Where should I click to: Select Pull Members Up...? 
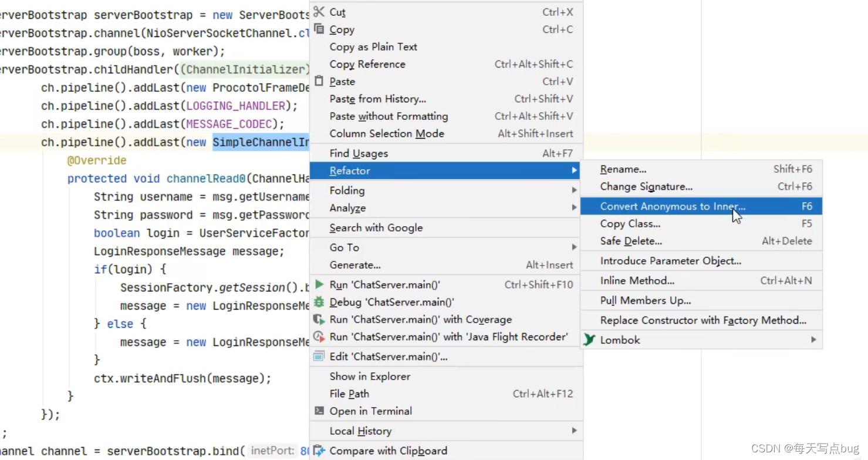pos(701,300)
